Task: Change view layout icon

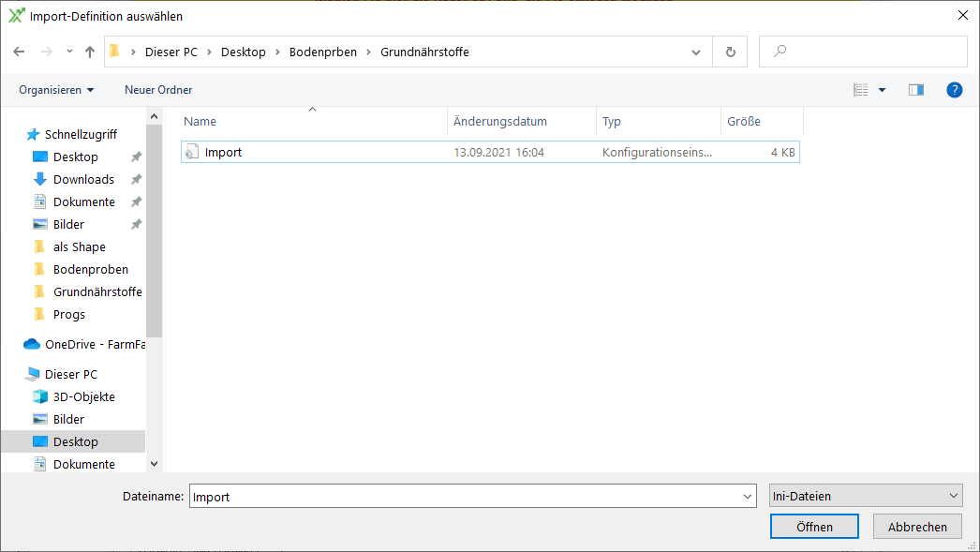Action: click(861, 90)
